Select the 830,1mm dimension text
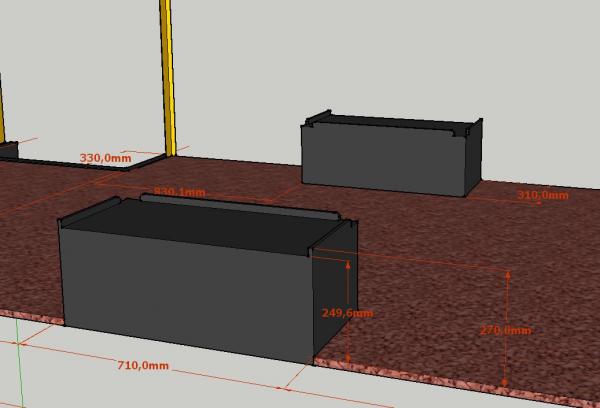Image resolution: width=600 pixels, height=408 pixels. 180,192
